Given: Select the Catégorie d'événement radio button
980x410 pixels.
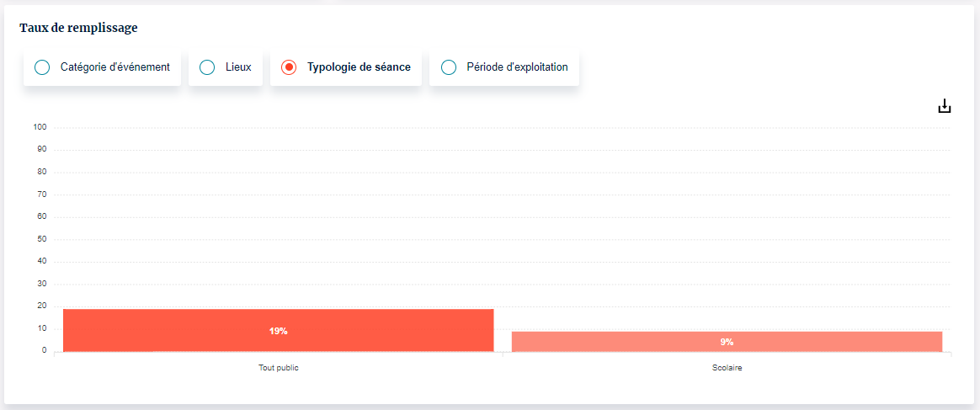Looking at the screenshot, I should tap(42, 67).
